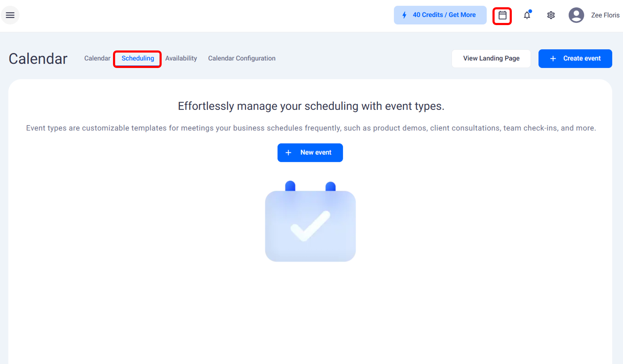Click the Zee Floris username

click(605, 15)
